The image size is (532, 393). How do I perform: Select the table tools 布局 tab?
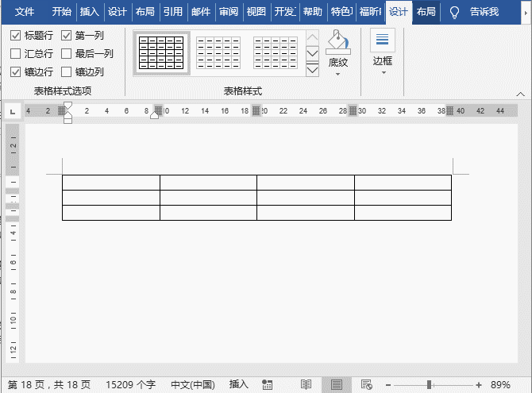click(x=426, y=12)
